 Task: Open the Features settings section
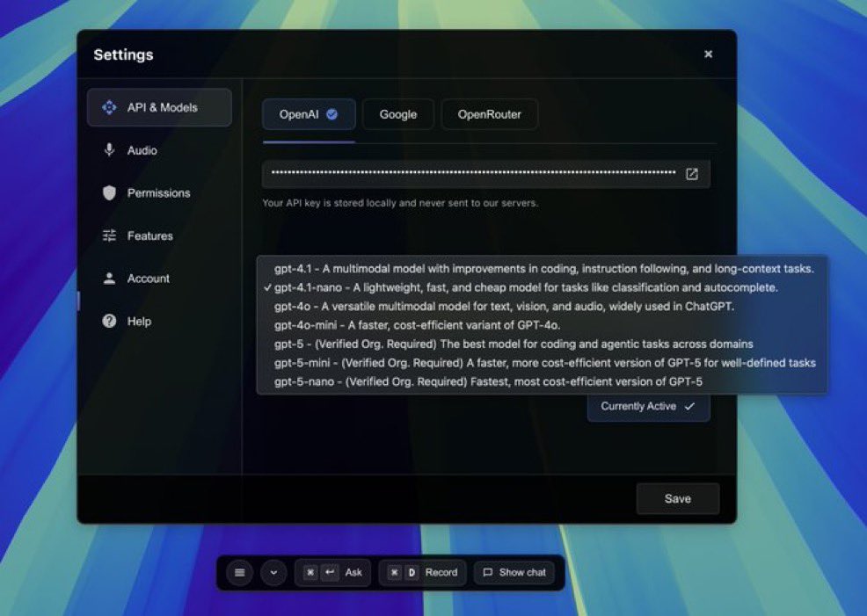(159, 236)
